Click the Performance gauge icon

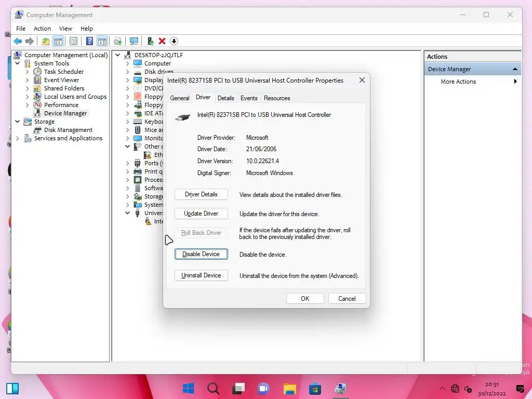click(37, 105)
